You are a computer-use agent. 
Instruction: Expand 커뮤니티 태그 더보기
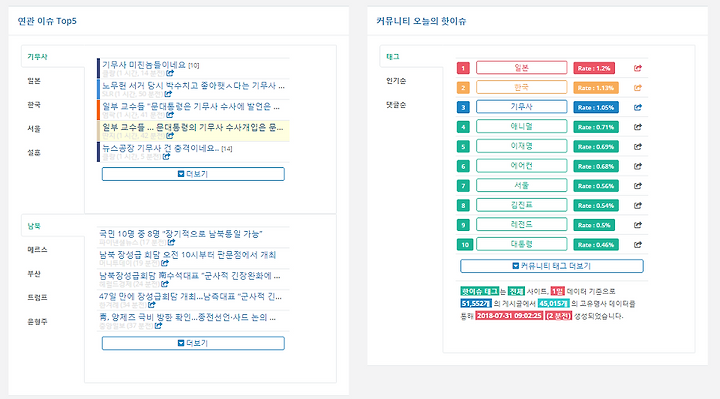(x=551, y=266)
